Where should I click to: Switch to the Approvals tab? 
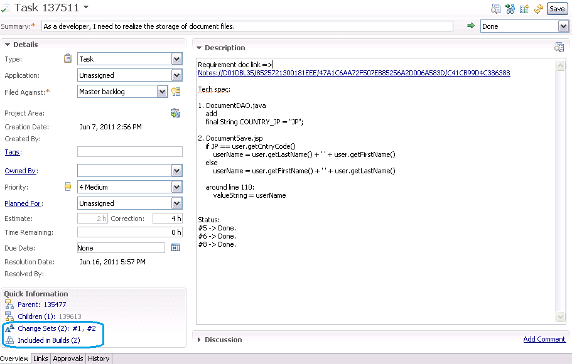[x=68, y=359]
